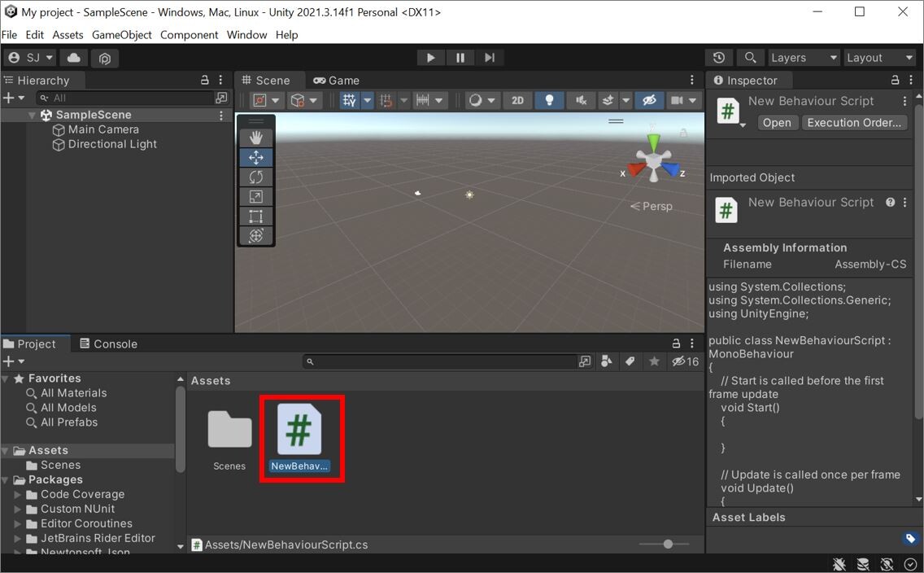Click NewBehaviourScript asset icon
This screenshot has height=573, width=924.
(x=299, y=429)
